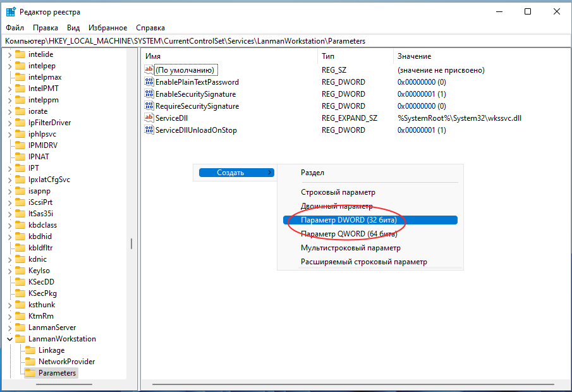Screen dimensions: 572x392
Task: Choose Параметр DWORD (32 бита) entry
Action: point(370,220)
